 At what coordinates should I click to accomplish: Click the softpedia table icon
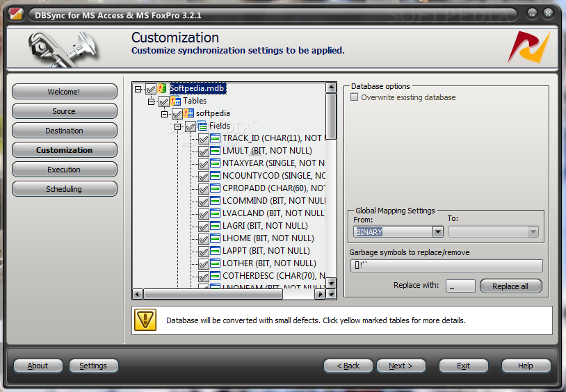(188, 113)
